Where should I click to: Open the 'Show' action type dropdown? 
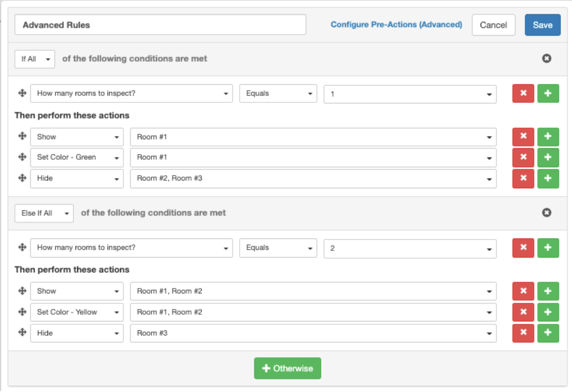click(x=77, y=137)
